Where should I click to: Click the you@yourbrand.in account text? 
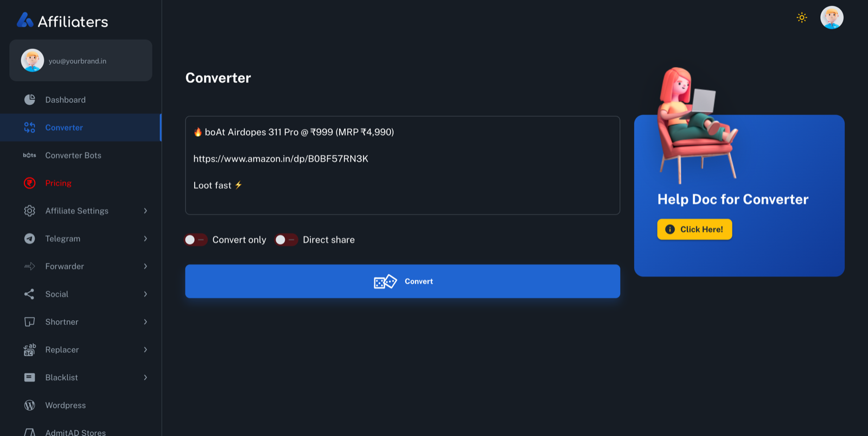point(78,61)
